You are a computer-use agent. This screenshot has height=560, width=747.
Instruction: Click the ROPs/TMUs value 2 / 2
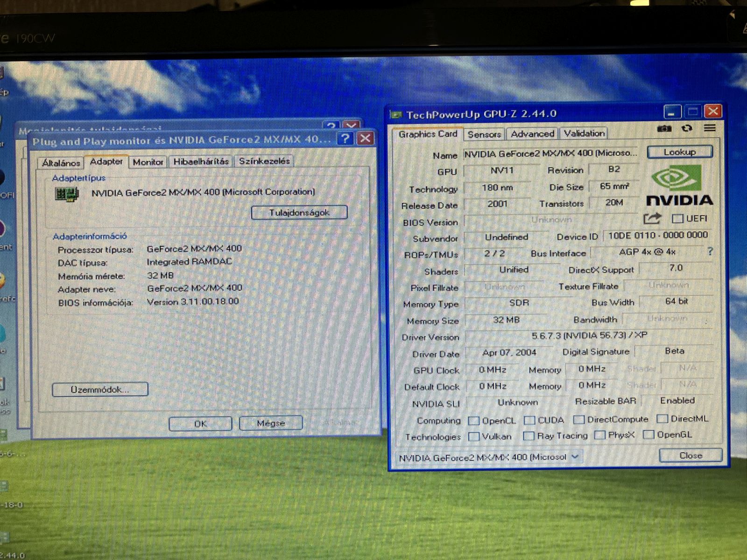click(x=494, y=253)
